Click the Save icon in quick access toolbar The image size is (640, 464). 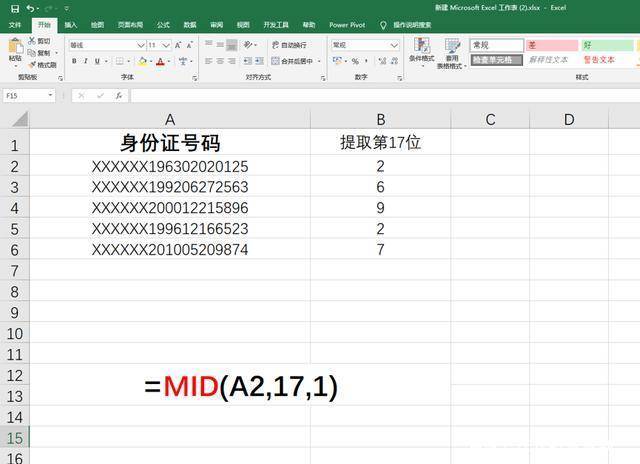click(x=14, y=8)
